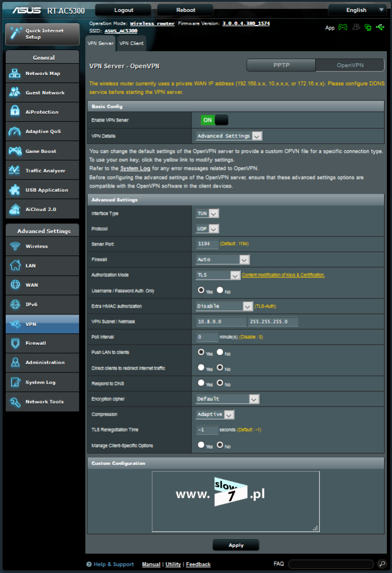Click the Network Map icon
Screen dimensions: 392x573
(x=15, y=73)
